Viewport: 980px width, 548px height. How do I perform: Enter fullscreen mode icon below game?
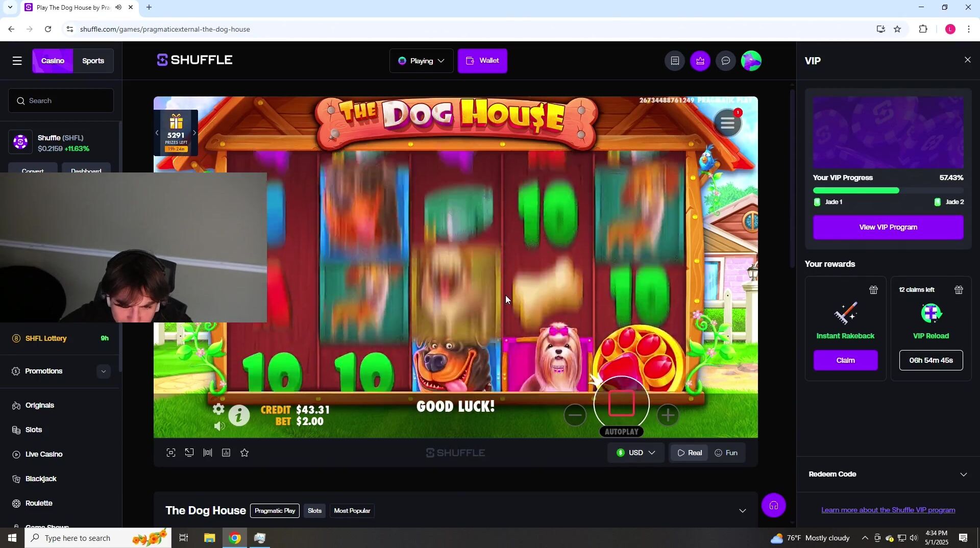tap(171, 453)
